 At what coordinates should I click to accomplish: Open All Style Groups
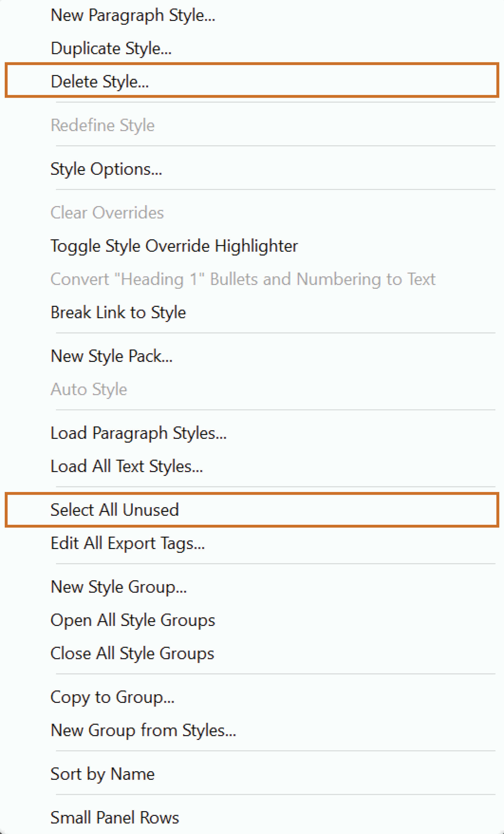(132, 620)
